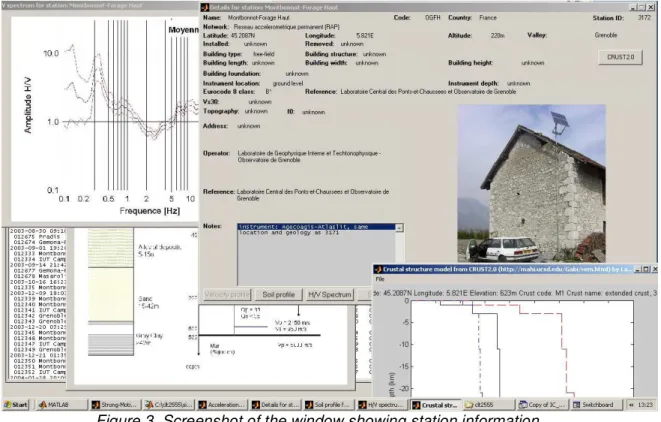The image size is (661, 422).
Task: Switch to Acceleration... taskbar window
Action: coord(222,405)
